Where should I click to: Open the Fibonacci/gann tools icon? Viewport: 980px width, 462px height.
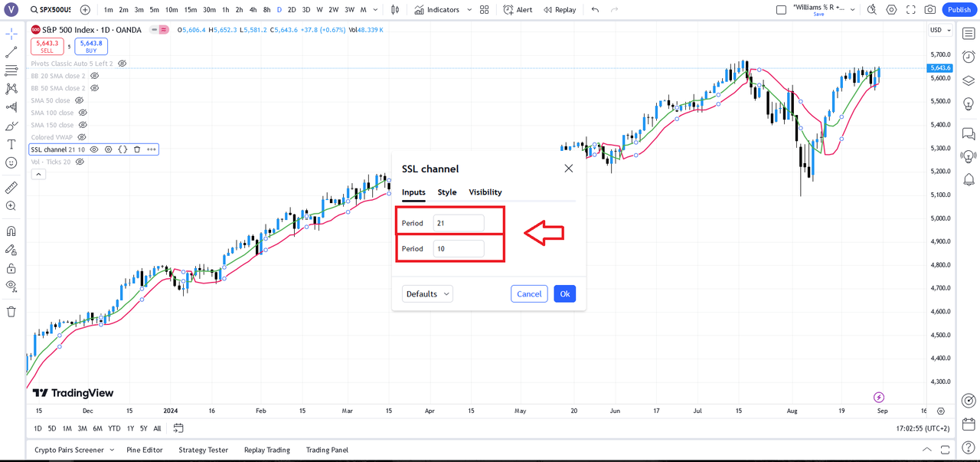[11, 70]
